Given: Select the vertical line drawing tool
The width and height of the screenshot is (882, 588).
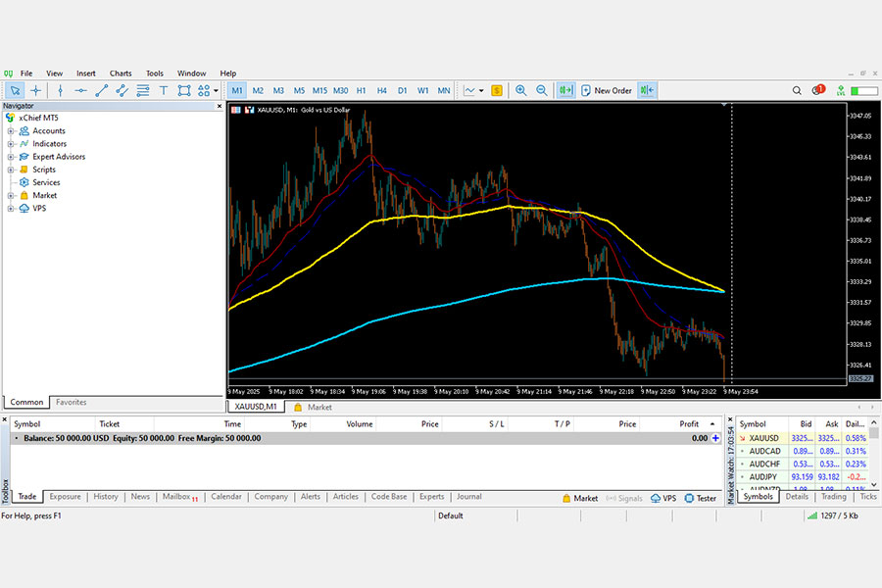Looking at the screenshot, I should [x=60, y=90].
